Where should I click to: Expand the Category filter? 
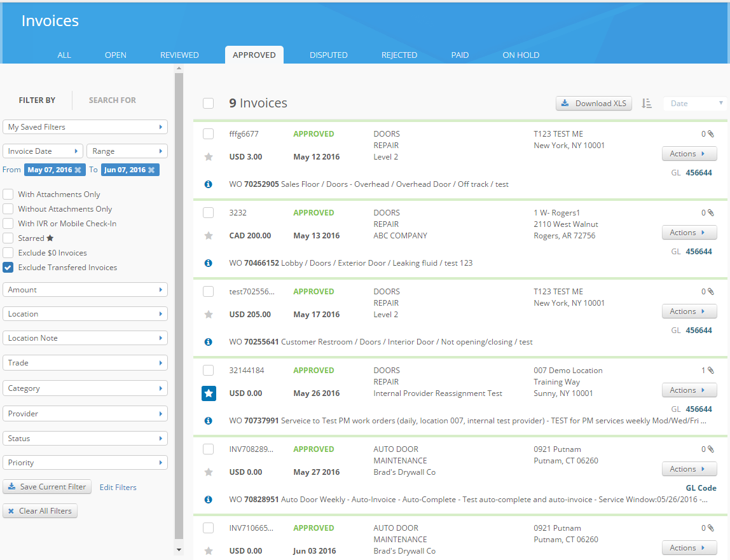85,388
